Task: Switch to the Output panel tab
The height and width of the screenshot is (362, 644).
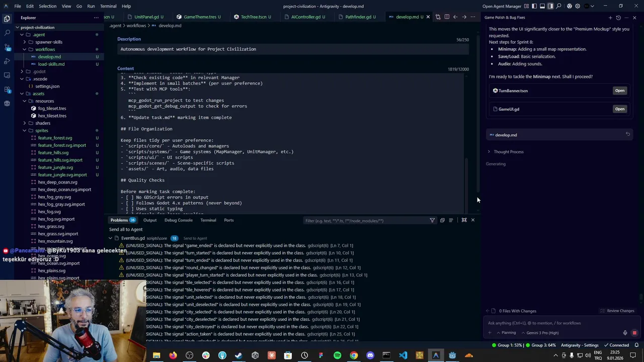Action: coord(149,220)
